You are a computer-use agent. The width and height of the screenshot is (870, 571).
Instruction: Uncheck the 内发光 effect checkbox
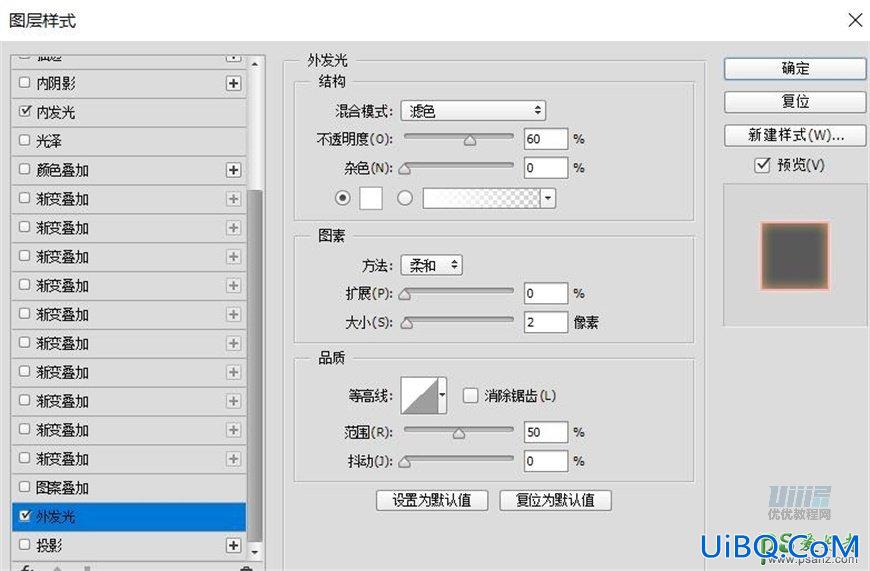pyautogui.click(x=24, y=111)
